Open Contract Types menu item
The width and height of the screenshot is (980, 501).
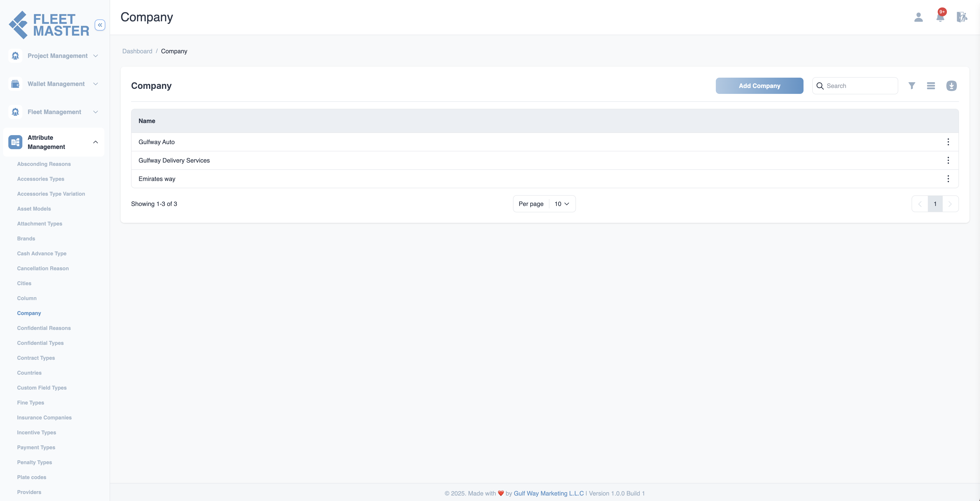36,358
